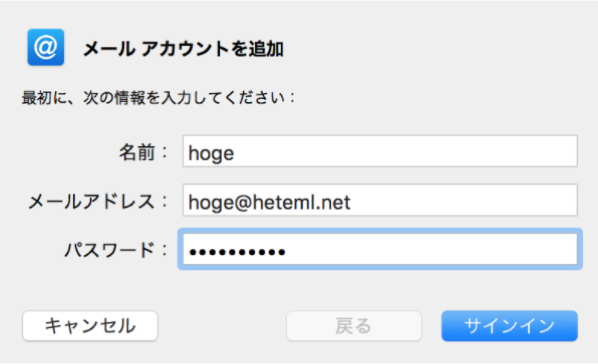The width and height of the screenshot is (598, 364).
Task: Cancel with the キャンセル button
Action: coord(90,326)
